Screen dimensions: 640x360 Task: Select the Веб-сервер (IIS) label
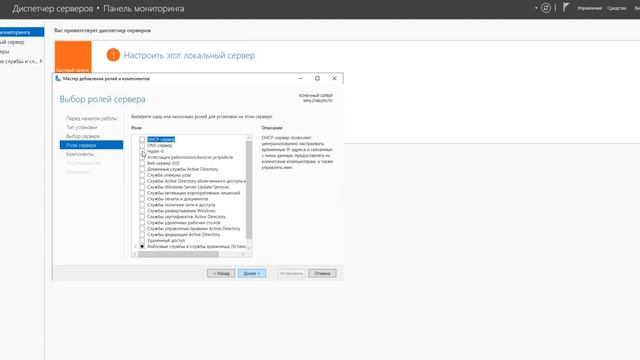163,163
